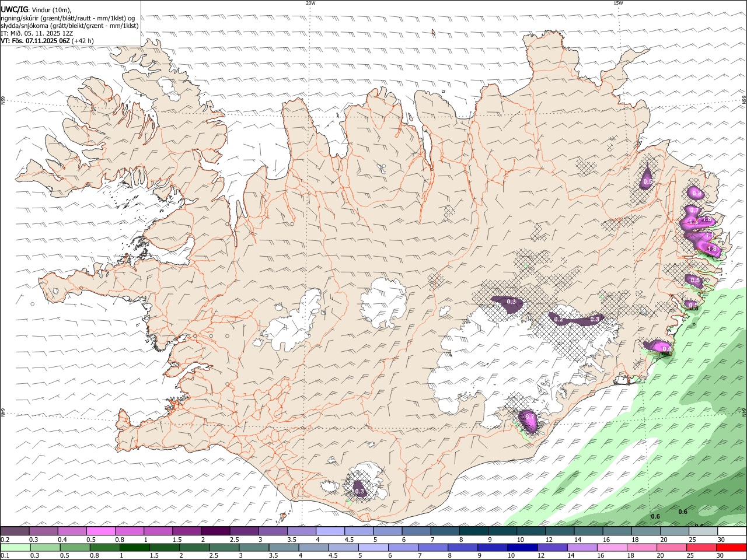Click the bright red 30 swatch in lower legend
This screenshot has height=560, width=747.
pyautogui.click(x=732, y=548)
